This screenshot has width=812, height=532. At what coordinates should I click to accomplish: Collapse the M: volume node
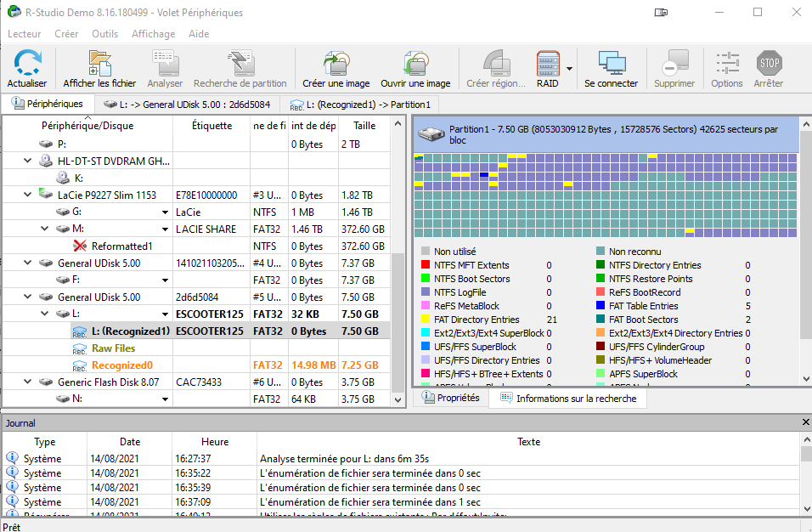[45, 229]
